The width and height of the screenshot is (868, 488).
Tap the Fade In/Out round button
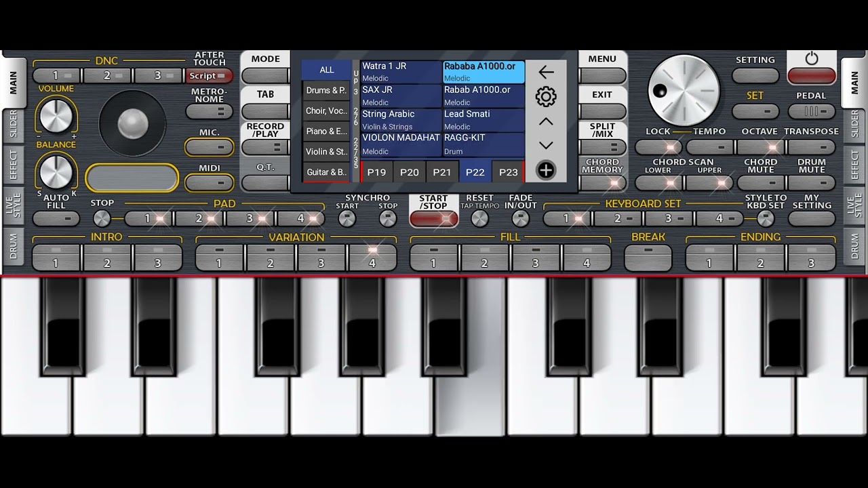pyautogui.click(x=520, y=218)
